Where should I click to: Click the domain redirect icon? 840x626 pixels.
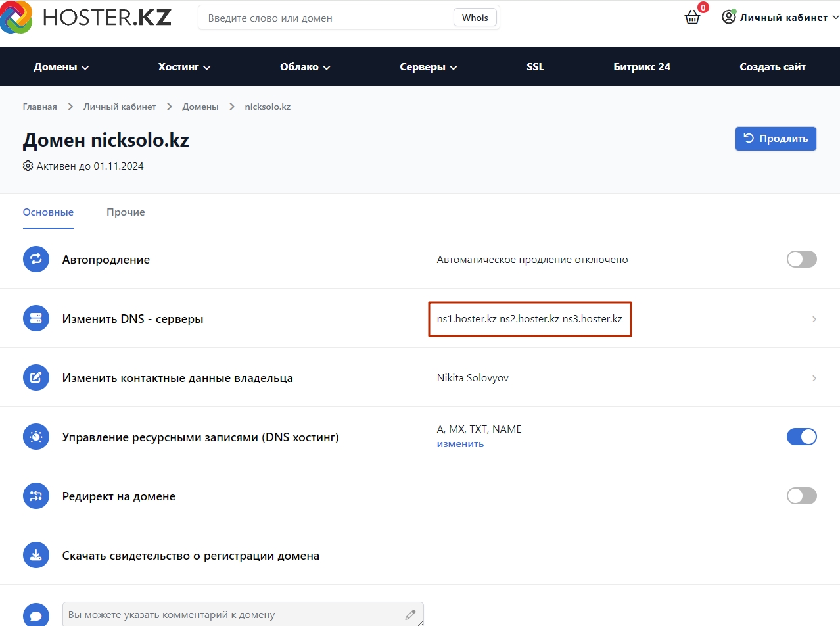[36, 496]
